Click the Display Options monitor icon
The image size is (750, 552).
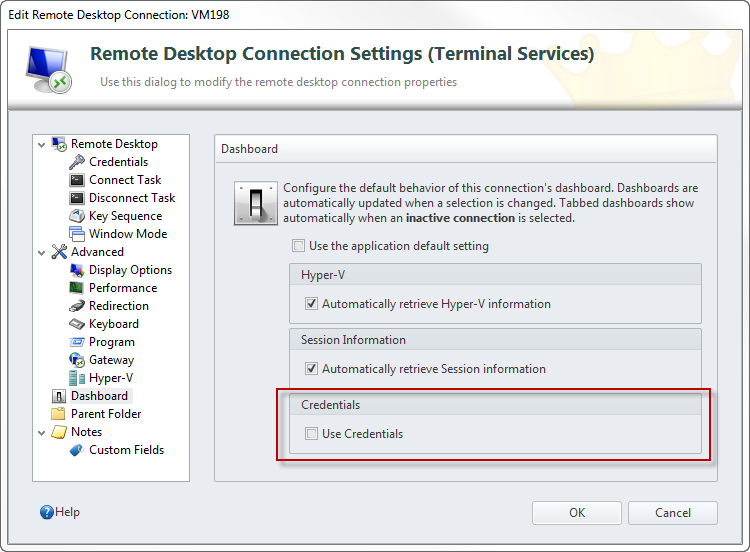pos(77,270)
